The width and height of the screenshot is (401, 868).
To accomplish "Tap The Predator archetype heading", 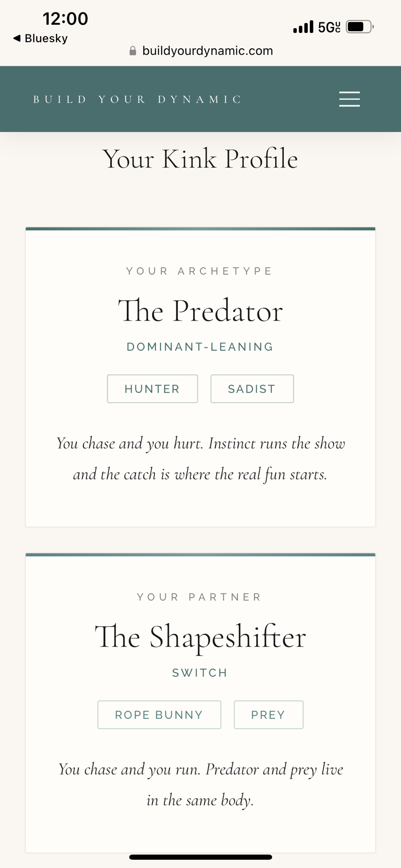I will pos(200,311).
